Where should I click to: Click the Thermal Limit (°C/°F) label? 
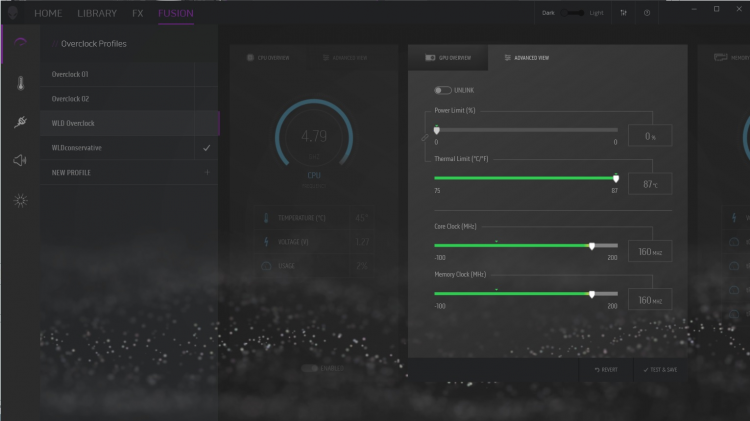coord(461,159)
